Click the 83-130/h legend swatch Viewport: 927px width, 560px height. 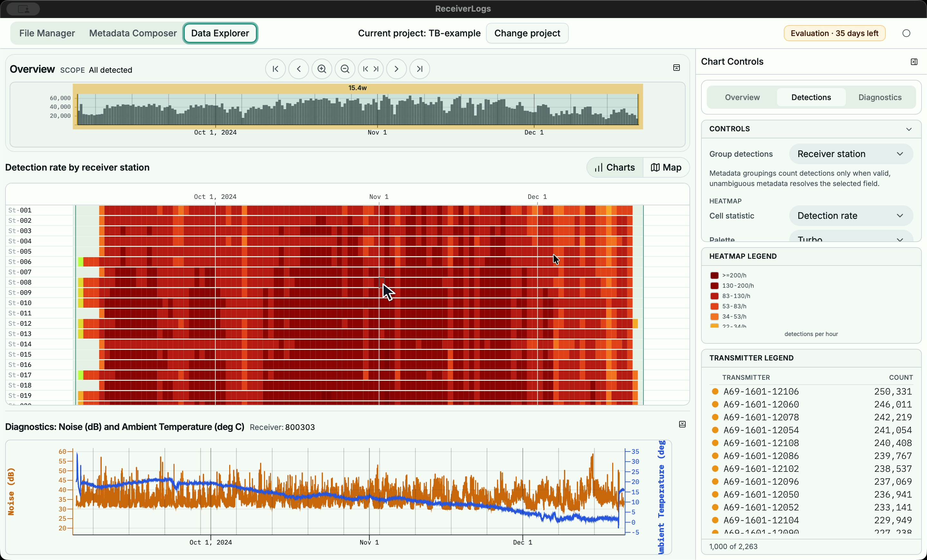[714, 296]
